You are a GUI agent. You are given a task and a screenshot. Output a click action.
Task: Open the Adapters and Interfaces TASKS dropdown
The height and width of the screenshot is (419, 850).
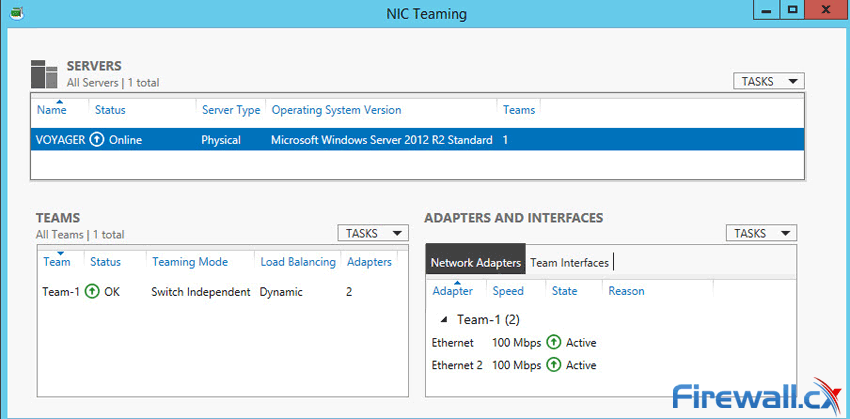tap(761, 233)
